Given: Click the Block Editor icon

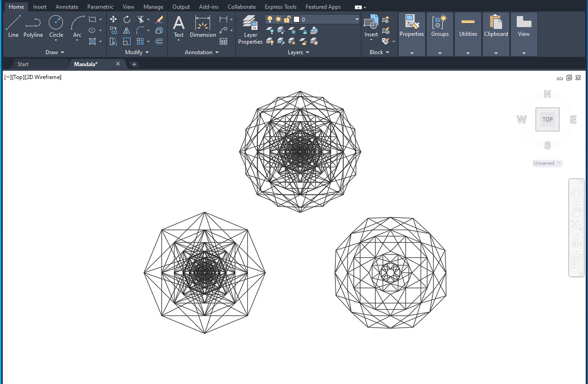Looking at the screenshot, I should coord(386,30).
